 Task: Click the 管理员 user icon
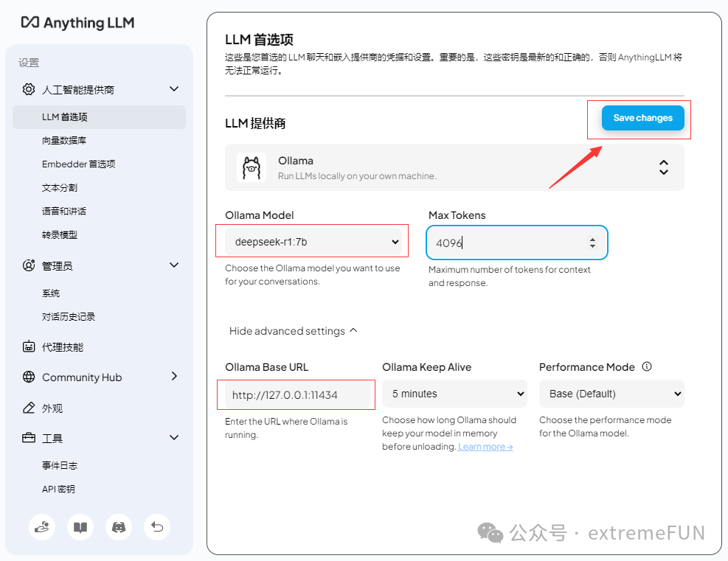(x=29, y=265)
